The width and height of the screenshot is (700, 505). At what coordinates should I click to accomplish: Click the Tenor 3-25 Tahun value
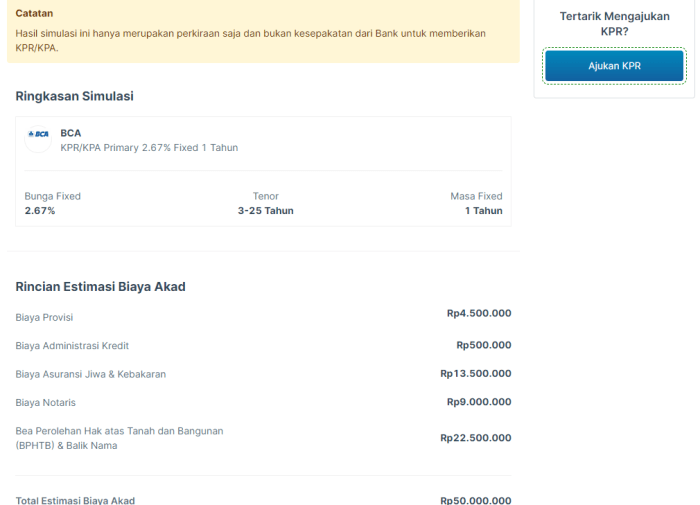click(265, 211)
